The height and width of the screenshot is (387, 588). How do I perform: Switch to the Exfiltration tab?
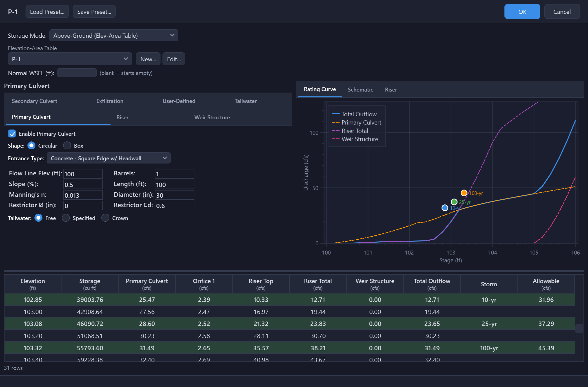110,101
